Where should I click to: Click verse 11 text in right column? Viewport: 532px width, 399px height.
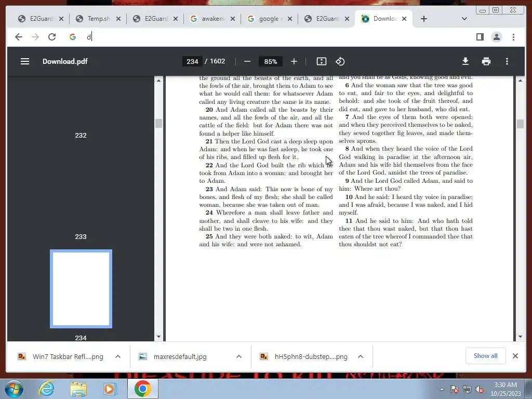coord(406,232)
